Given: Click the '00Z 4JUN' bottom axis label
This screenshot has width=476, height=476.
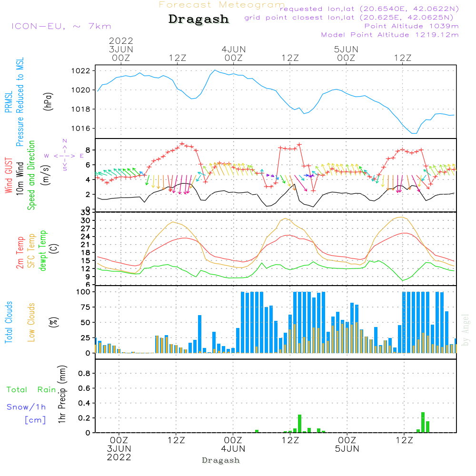Looking at the screenshot, I should (x=233, y=444).
